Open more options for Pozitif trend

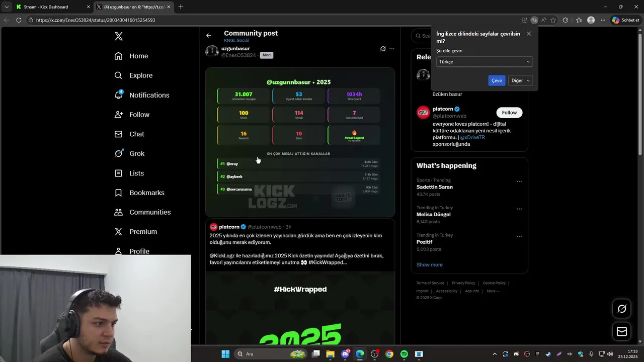point(519,236)
